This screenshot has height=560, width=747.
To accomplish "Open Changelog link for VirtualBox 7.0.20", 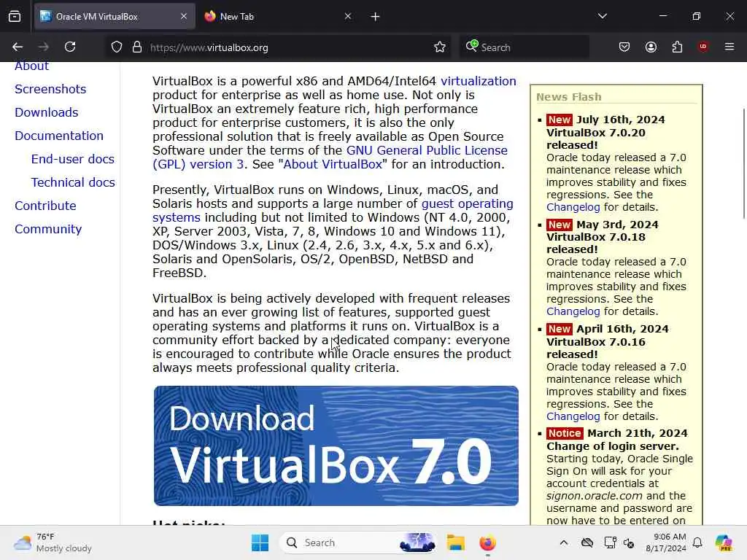I will tap(573, 207).
